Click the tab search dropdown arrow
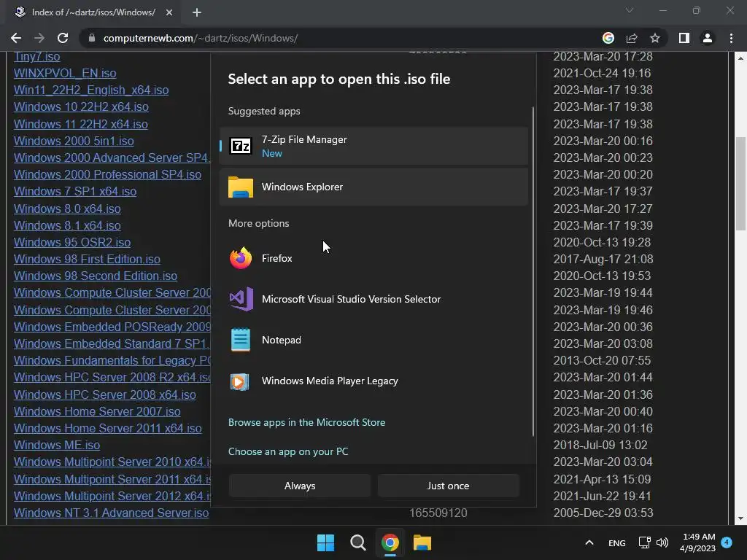747x560 pixels. pyautogui.click(x=630, y=10)
